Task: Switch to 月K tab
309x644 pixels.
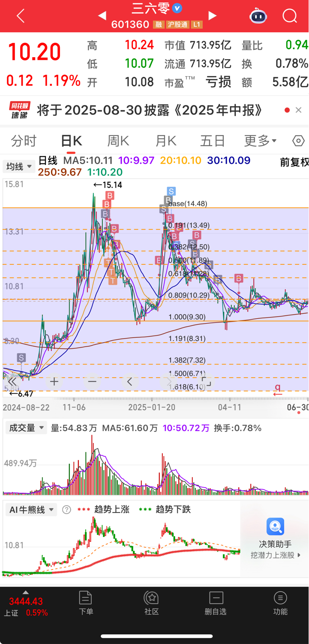Action: [x=166, y=141]
